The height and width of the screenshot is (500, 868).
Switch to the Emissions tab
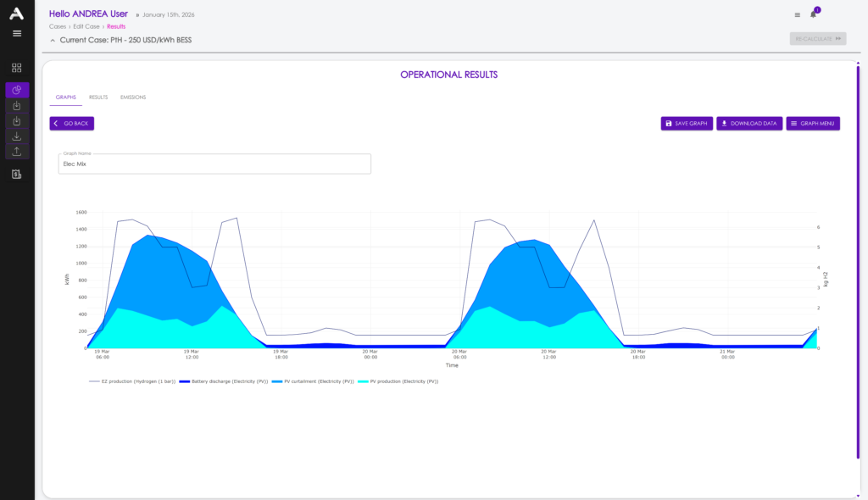click(x=133, y=97)
